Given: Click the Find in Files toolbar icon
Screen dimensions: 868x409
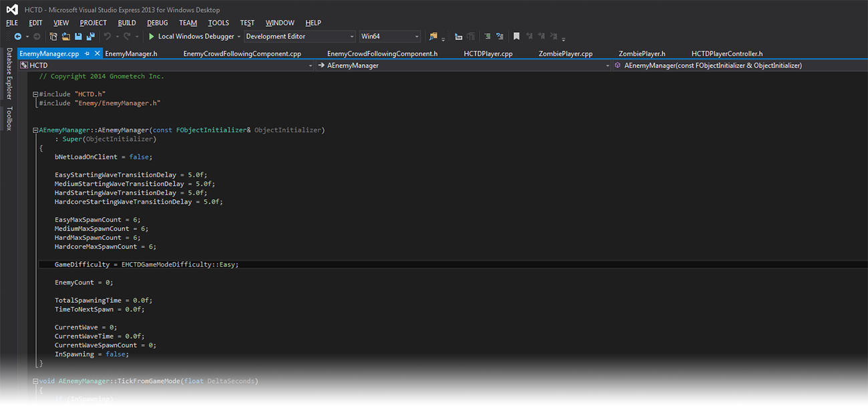Looking at the screenshot, I should pyautogui.click(x=433, y=37).
